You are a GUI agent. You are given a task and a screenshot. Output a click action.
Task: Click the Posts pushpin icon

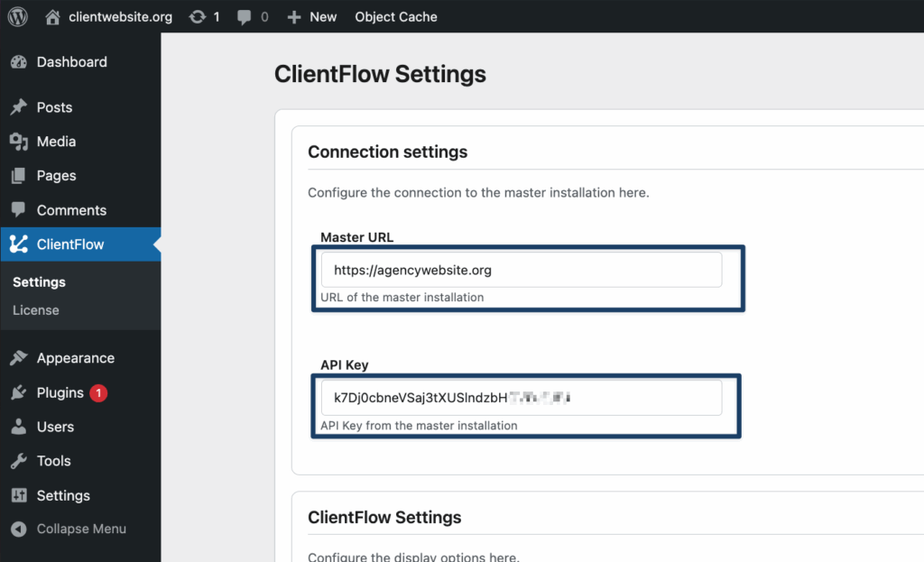click(x=19, y=107)
